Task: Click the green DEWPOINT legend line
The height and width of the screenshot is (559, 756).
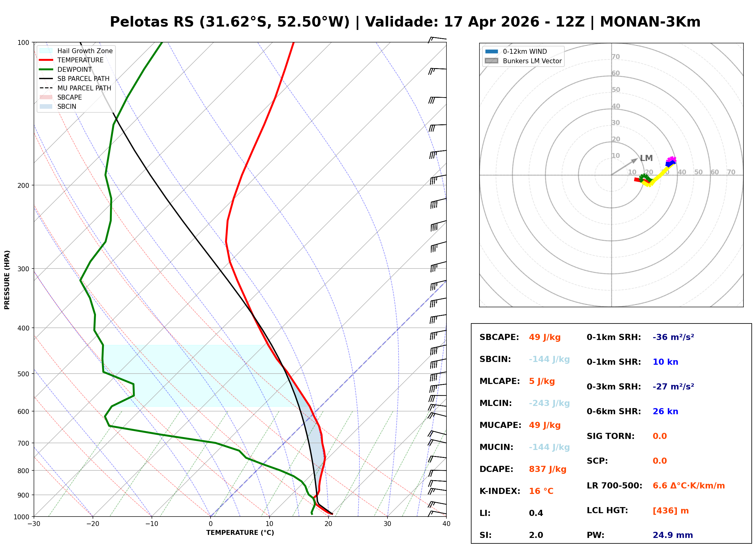Action: coord(46,69)
